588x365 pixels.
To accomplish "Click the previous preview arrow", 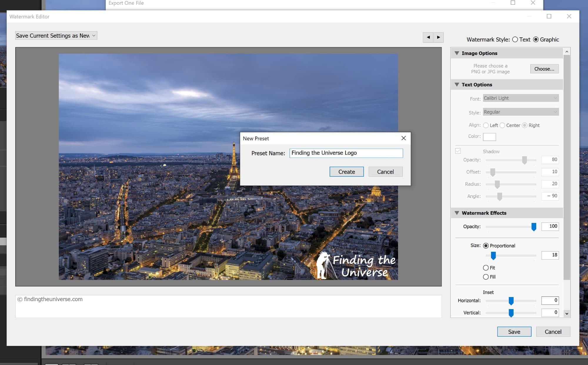I will pyautogui.click(x=428, y=37).
